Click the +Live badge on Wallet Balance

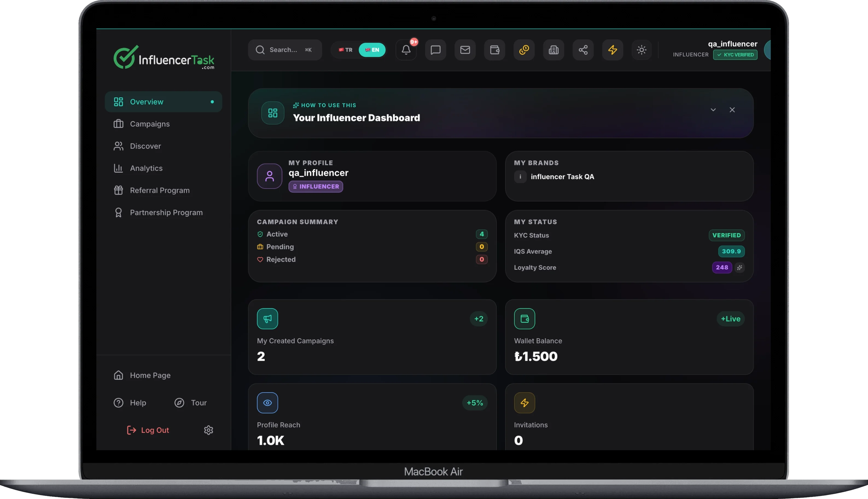point(731,319)
